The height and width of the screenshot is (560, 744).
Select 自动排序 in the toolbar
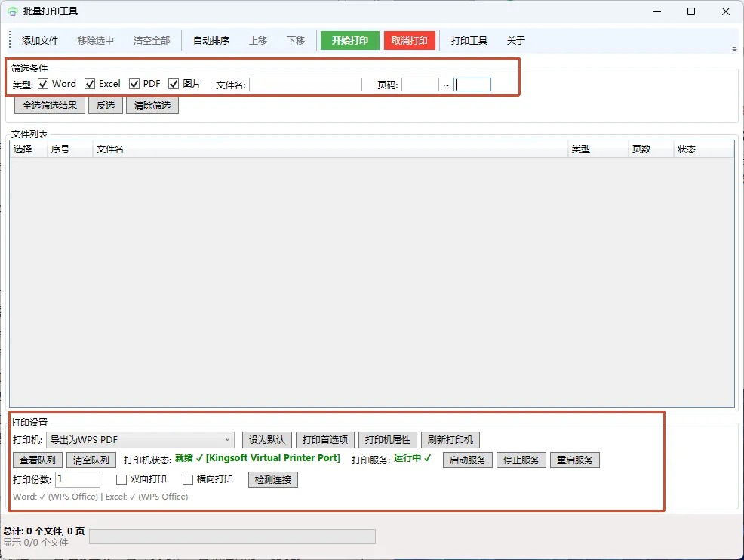tap(211, 40)
